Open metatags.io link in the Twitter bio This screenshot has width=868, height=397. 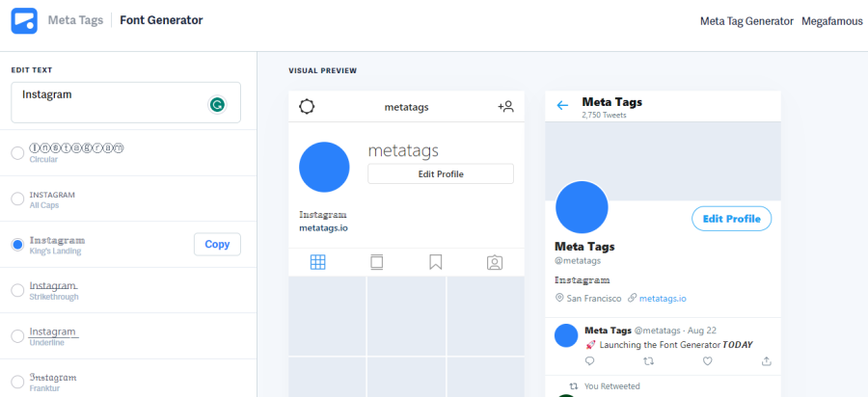(663, 299)
